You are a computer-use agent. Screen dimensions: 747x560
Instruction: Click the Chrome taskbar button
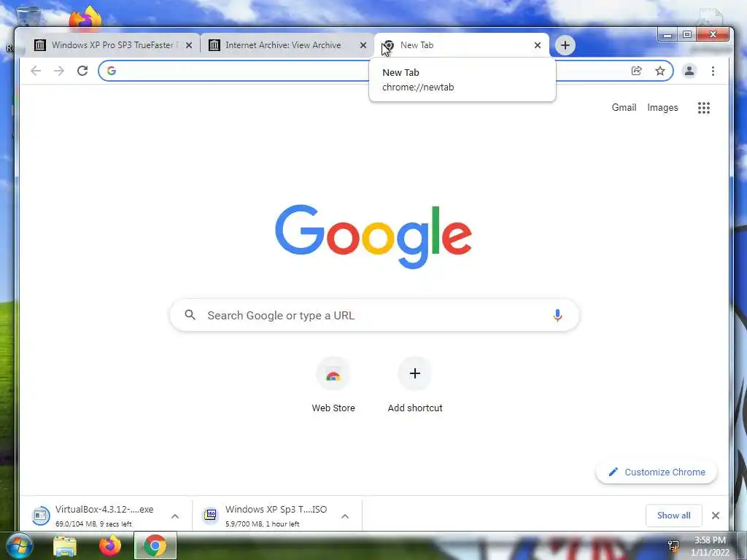pyautogui.click(x=155, y=545)
